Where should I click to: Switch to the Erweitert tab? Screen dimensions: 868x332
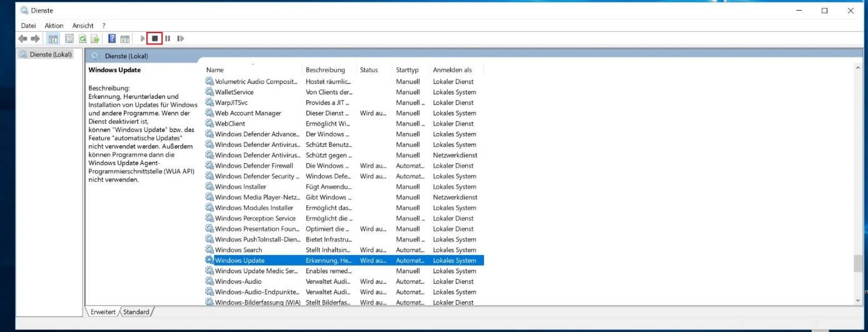click(x=103, y=312)
